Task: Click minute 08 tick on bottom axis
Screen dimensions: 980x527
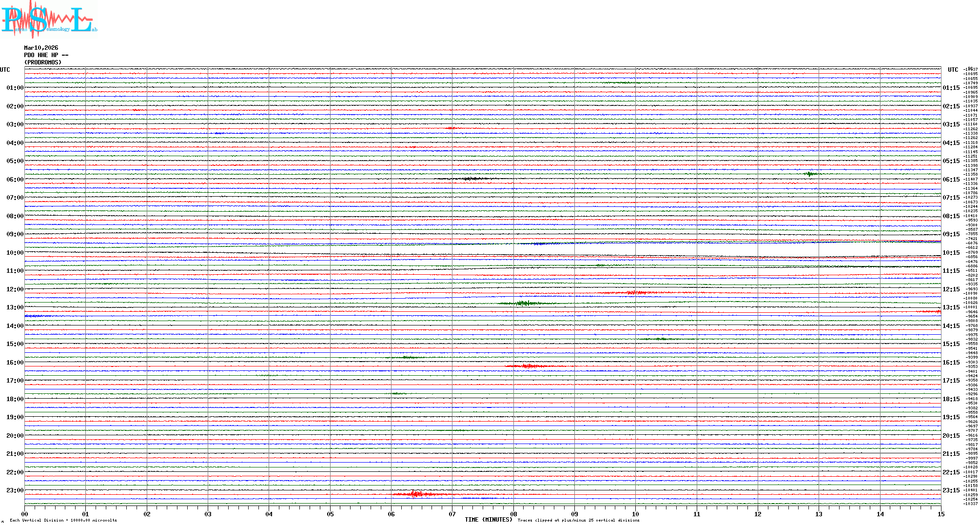Action: pos(513,514)
